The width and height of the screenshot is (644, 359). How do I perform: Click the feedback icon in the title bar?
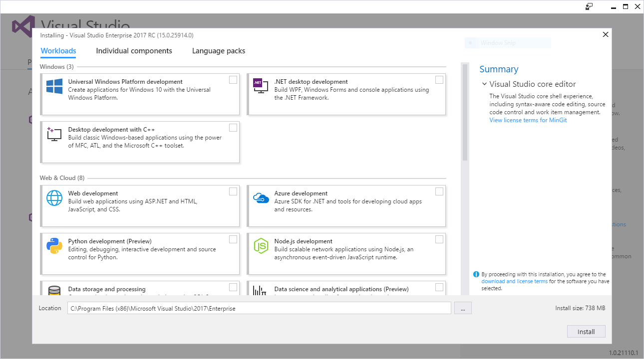click(x=589, y=6)
